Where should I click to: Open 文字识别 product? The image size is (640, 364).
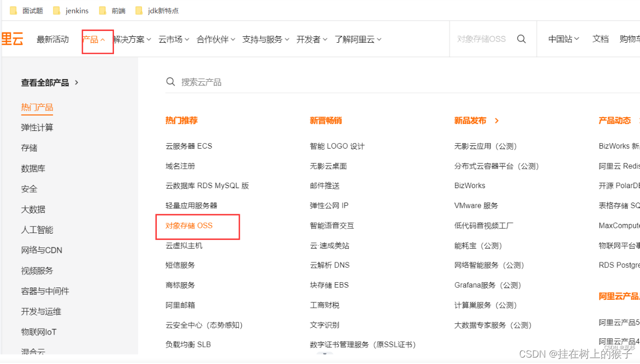tap(324, 325)
